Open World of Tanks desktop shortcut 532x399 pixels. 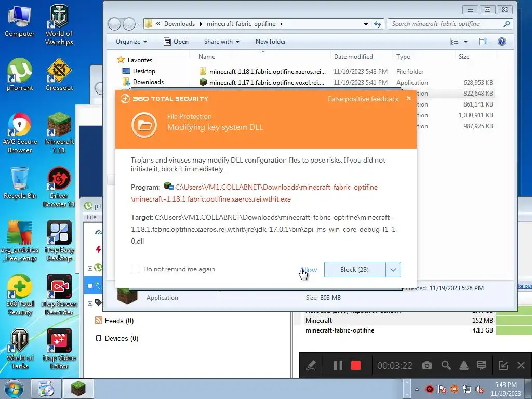tap(20, 349)
